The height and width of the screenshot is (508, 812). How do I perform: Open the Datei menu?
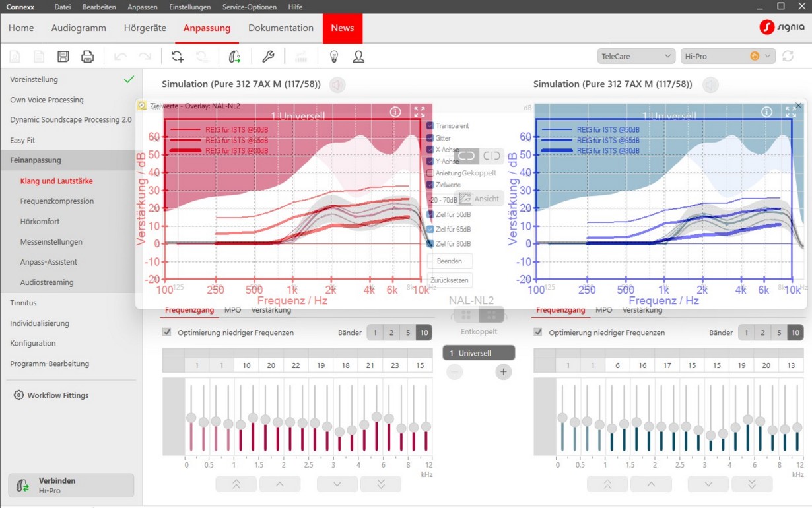(63, 7)
